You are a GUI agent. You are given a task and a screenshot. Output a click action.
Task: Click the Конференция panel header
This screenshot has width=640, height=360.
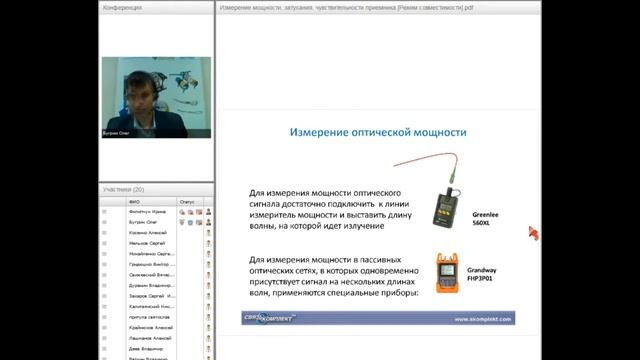[x=156, y=8]
